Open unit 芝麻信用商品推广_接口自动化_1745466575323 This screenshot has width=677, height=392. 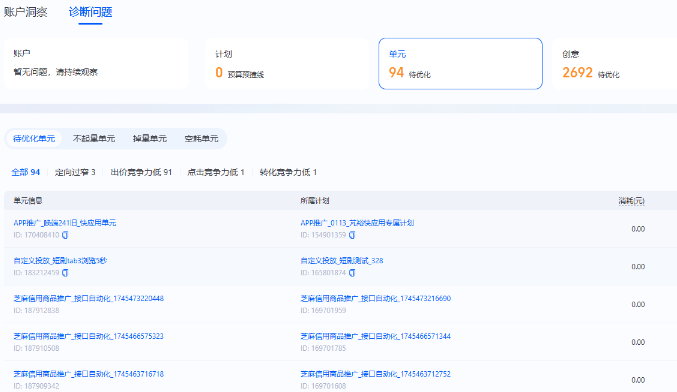[x=89, y=336]
